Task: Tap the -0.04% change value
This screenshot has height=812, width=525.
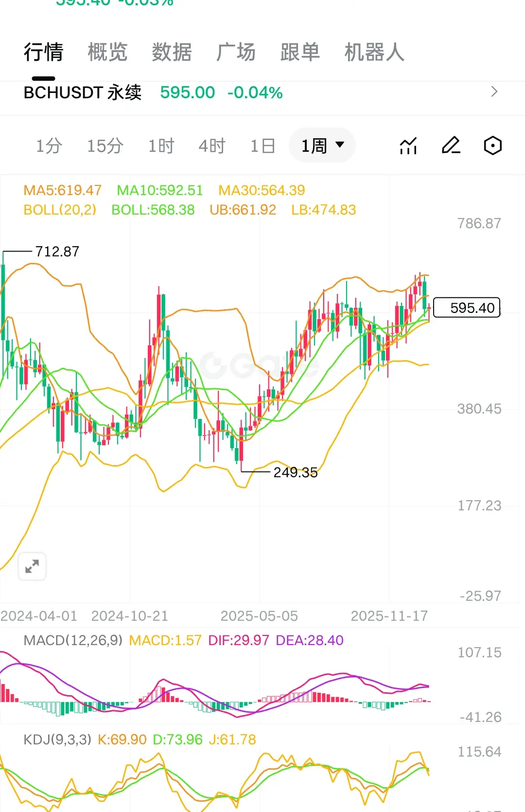Action: [255, 92]
